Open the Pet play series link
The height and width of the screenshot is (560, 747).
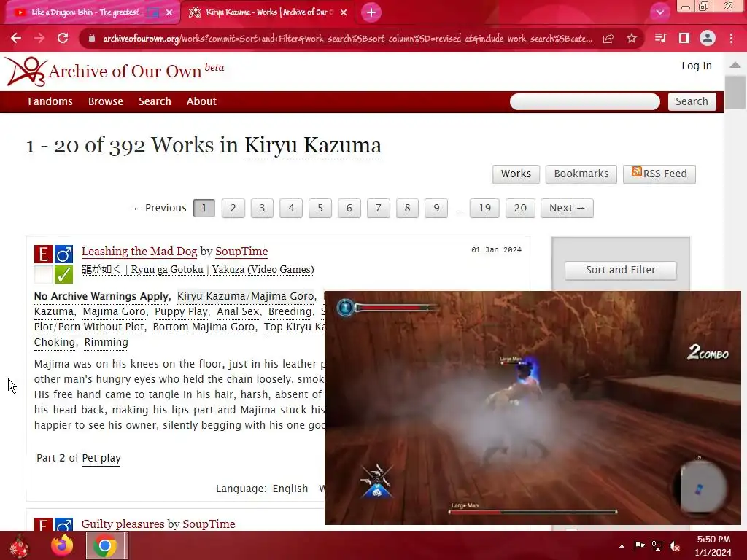101,458
